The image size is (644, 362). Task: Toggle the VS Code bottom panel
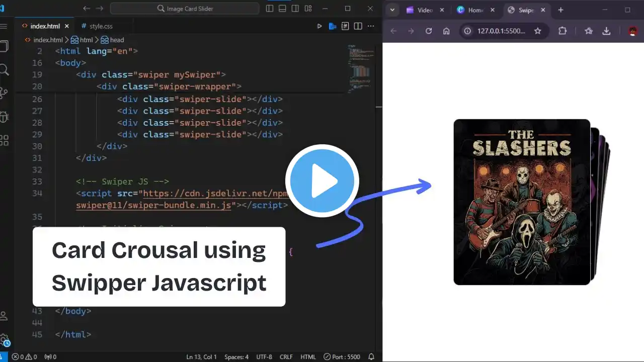(x=282, y=9)
